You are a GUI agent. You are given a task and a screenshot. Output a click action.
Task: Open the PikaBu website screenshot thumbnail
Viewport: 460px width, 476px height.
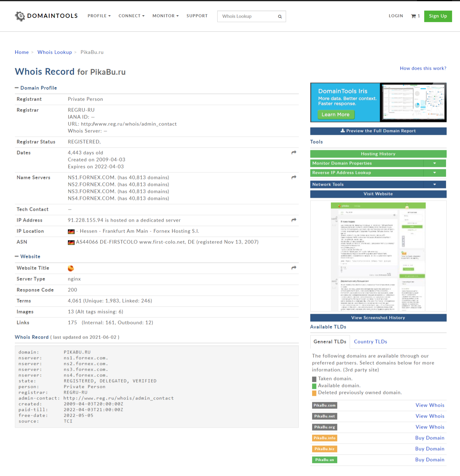[378, 256]
